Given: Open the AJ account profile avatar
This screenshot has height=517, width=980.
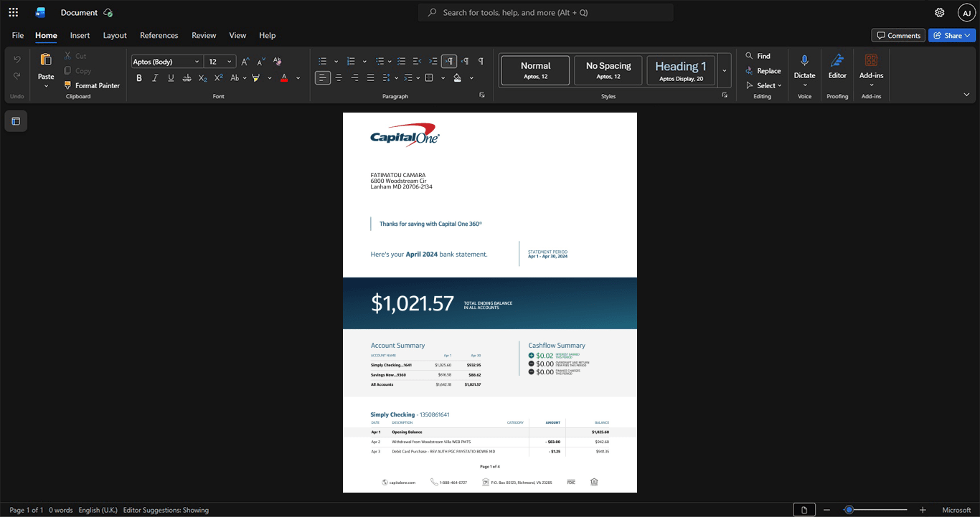Looking at the screenshot, I should tap(966, 13).
